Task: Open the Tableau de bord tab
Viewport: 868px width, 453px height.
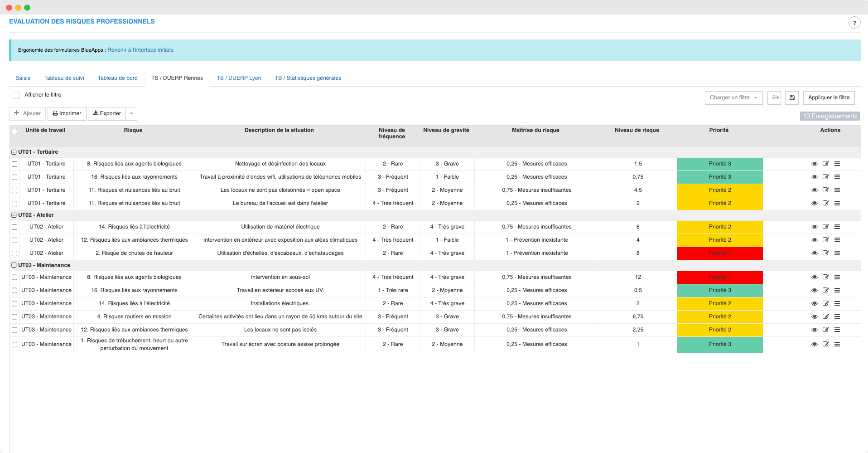Action: pyautogui.click(x=117, y=78)
